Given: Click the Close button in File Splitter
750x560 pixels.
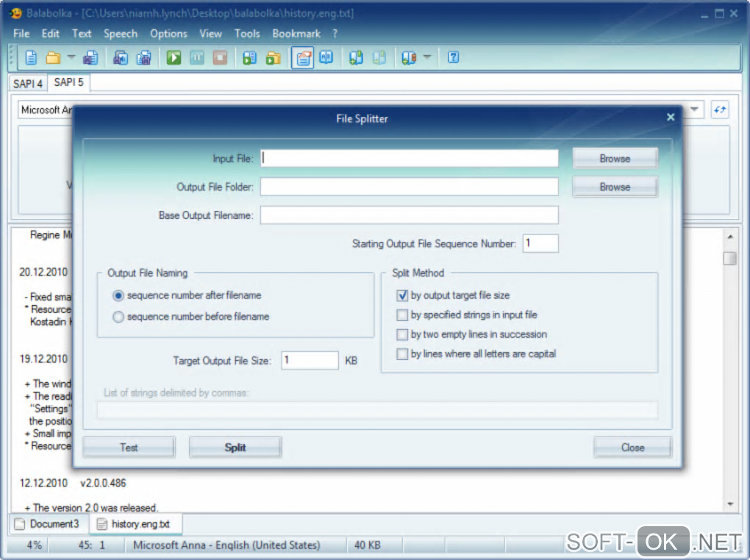Looking at the screenshot, I should [632, 447].
